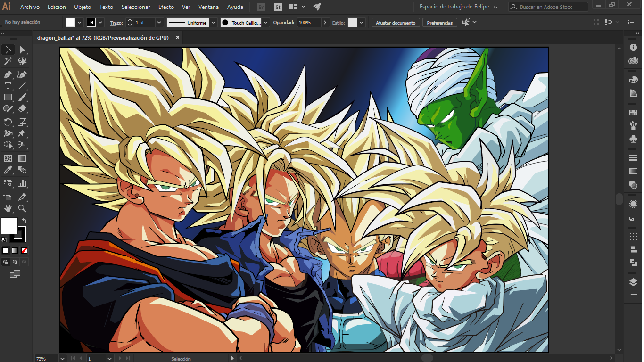Viewport: 644px width, 362px height.
Task: Expand the stroke weight dropdown
Action: 159,23
